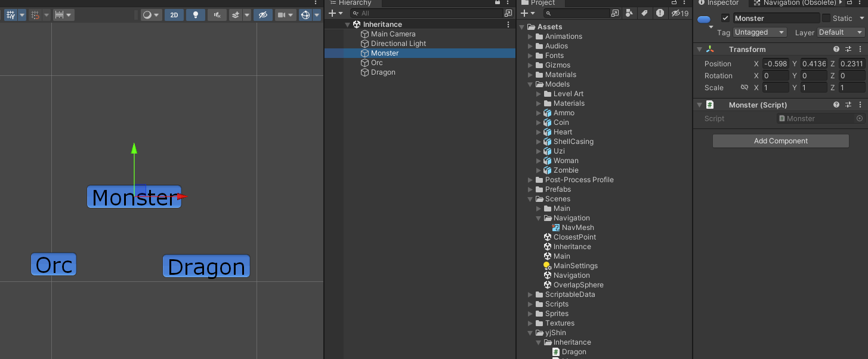Toggle hidden packages visibility showing 19

[680, 13]
